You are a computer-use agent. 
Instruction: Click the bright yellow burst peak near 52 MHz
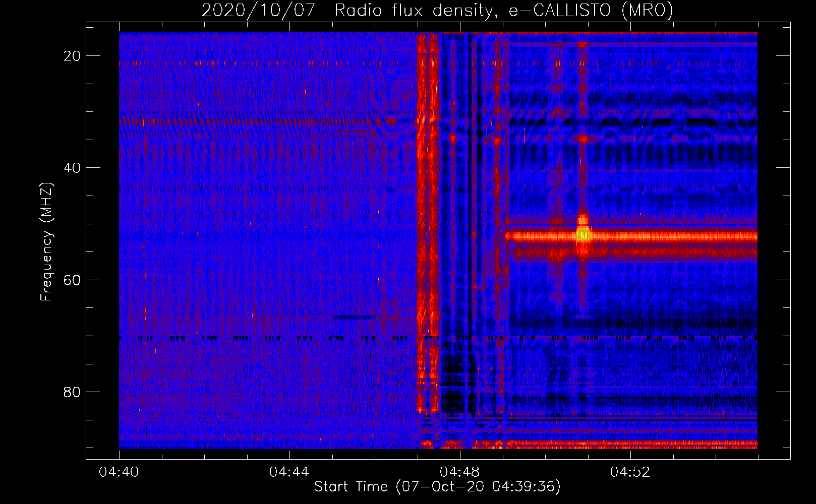pyautogui.click(x=583, y=234)
